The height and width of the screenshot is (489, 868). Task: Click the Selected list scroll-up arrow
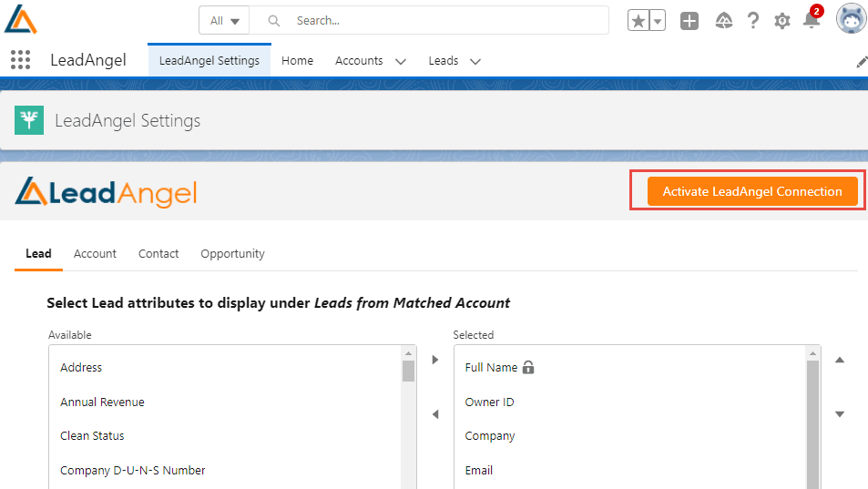812,353
